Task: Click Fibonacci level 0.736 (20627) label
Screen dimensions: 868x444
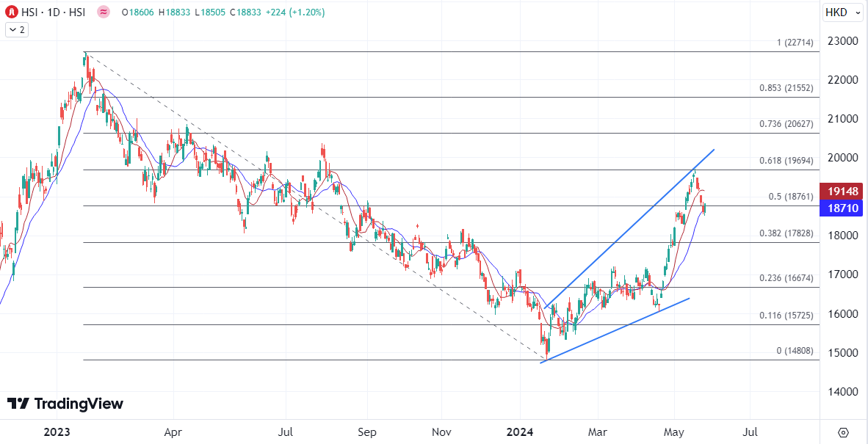Action: click(786, 124)
